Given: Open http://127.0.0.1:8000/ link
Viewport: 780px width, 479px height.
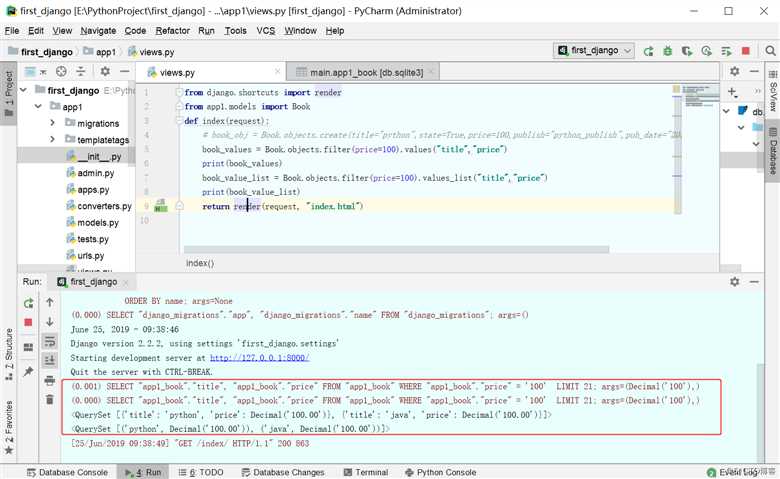Looking at the screenshot, I should pyautogui.click(x=259, y=358).
